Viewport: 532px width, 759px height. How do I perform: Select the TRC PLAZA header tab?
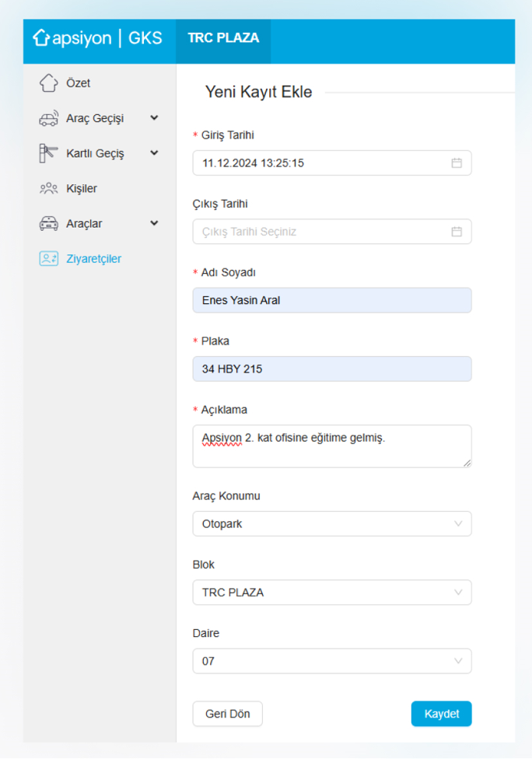click(x=223, y=41)
